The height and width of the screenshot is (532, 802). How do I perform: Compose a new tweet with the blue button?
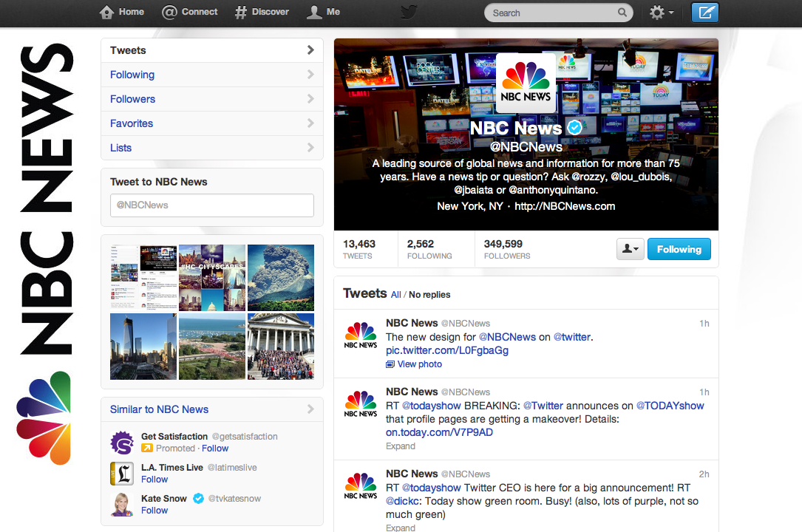click(x=705, y=13)
